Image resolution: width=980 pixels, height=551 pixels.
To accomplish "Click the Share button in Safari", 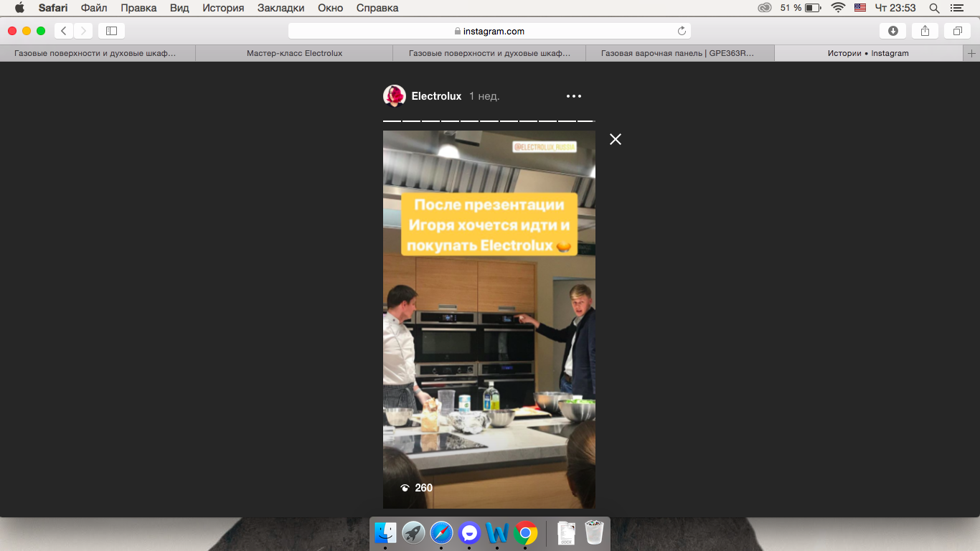I will click(x=925, y=31).
